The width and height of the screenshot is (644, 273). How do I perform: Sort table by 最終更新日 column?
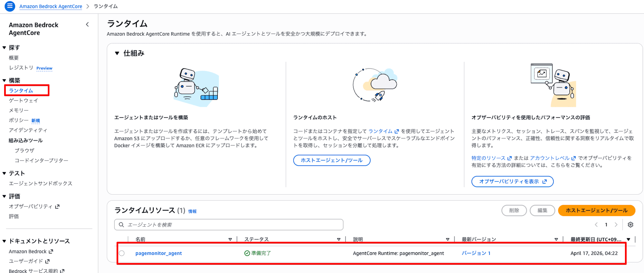(628, 239)
